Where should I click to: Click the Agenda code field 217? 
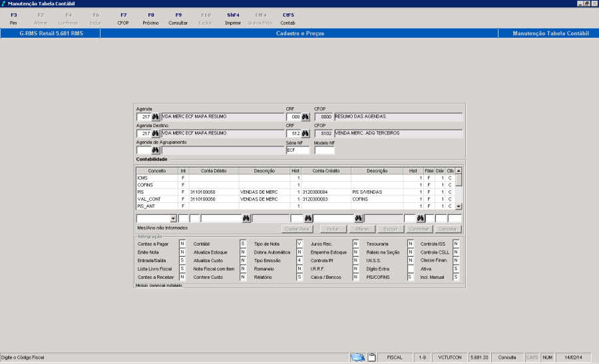[144, 116]
